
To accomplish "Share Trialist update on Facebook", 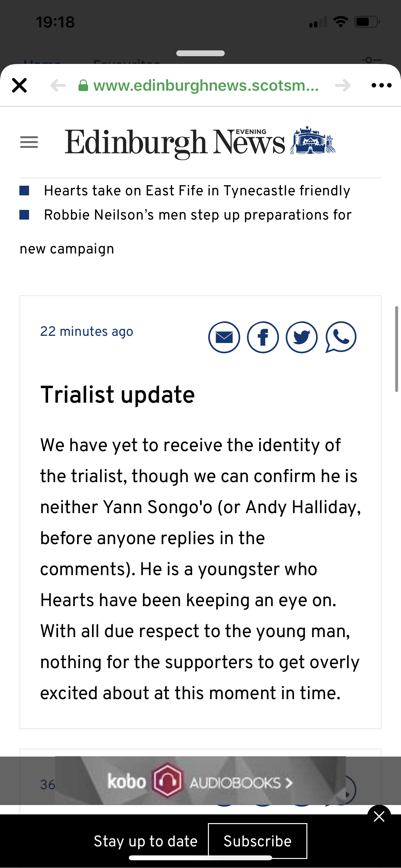I will tap(263, 337).
